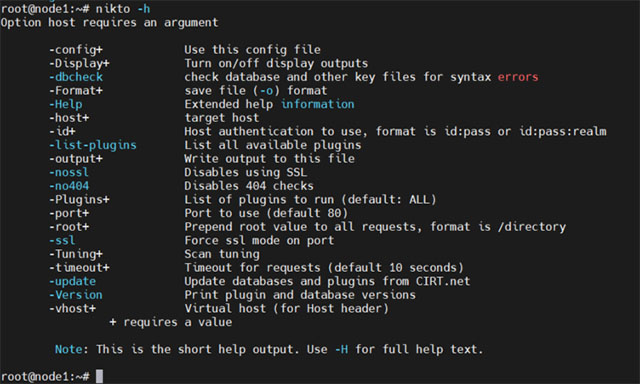640x384 pixels.
Task: Click the -config+ option
Action: point(76,50)
